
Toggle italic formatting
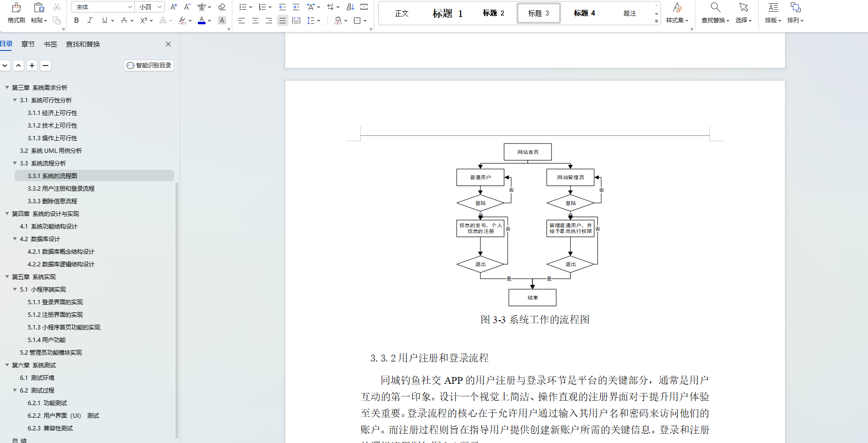pos(90,20)
